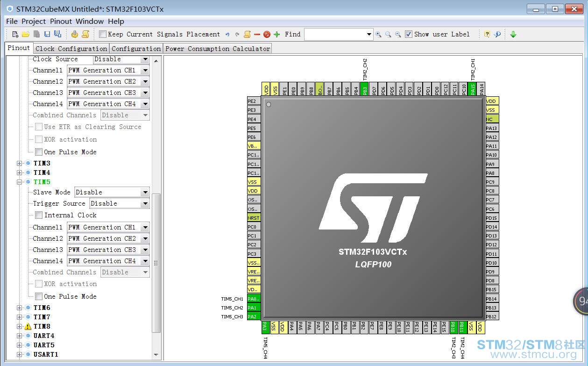Viewport: 588px width, 366px height.
Task: Click into the Find search field
Action: click(x=334, y=34)
